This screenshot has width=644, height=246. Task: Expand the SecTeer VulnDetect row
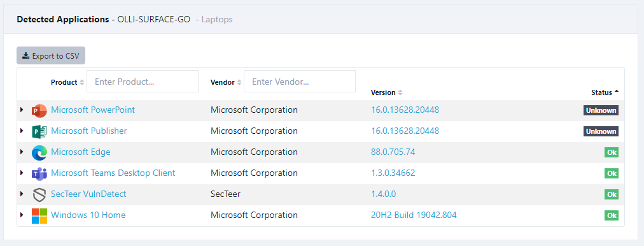point(22,194)
